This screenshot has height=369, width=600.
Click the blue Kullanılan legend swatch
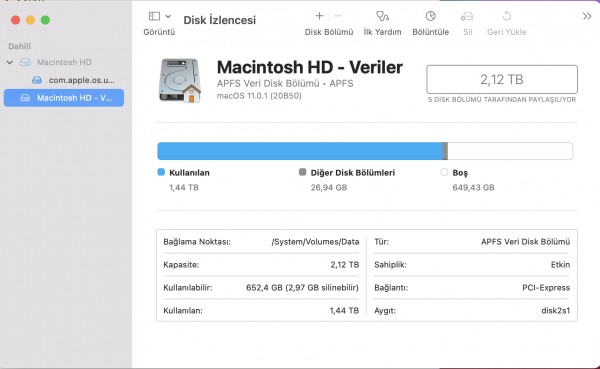coord(161,172)
